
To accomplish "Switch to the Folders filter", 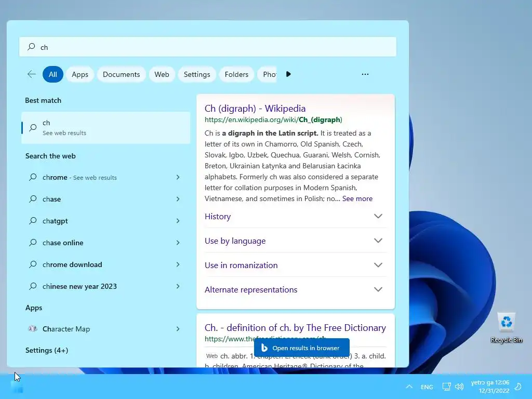I will click(x=236, y=74).
